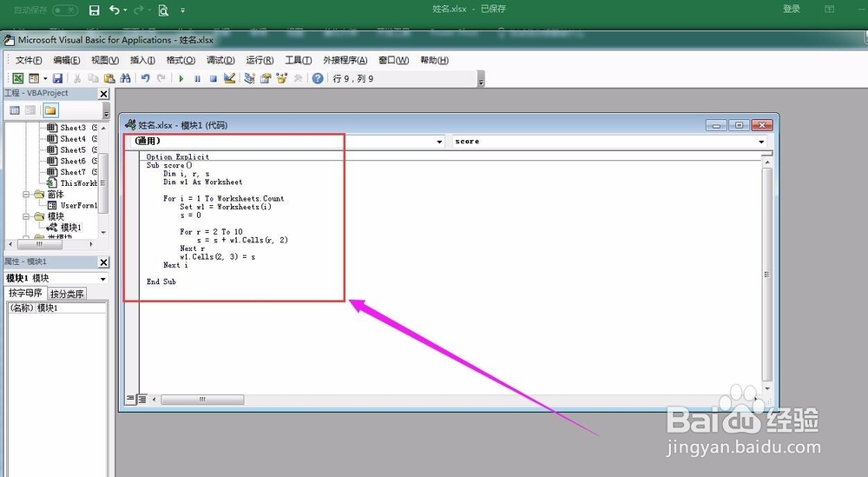Open the 外接程序(A) menu
Viewport: 868px width, 477px height.
(345, 61)
